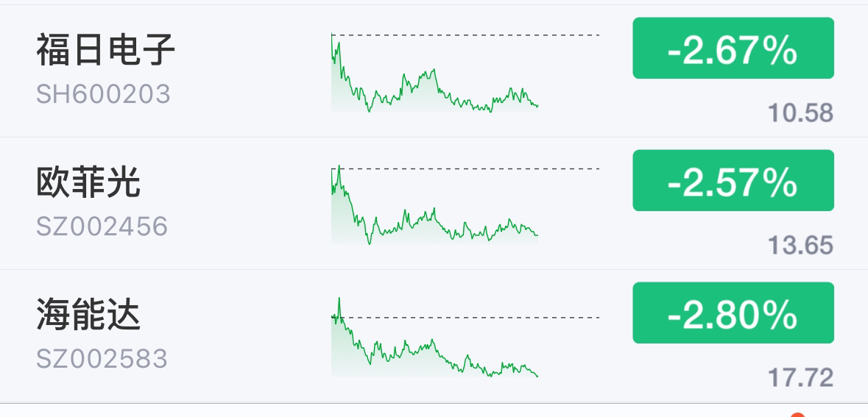
Task: Toggle the -2.57% change badge
Action: [733, 180]
